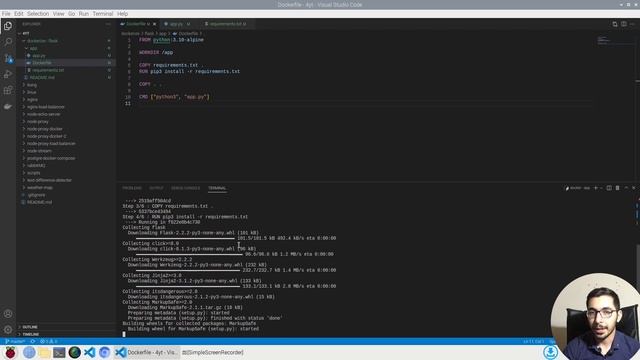This screenshot has width=640, height=360.
Task: Collapse the app folder in Explorer
Action: click(65, 48)
